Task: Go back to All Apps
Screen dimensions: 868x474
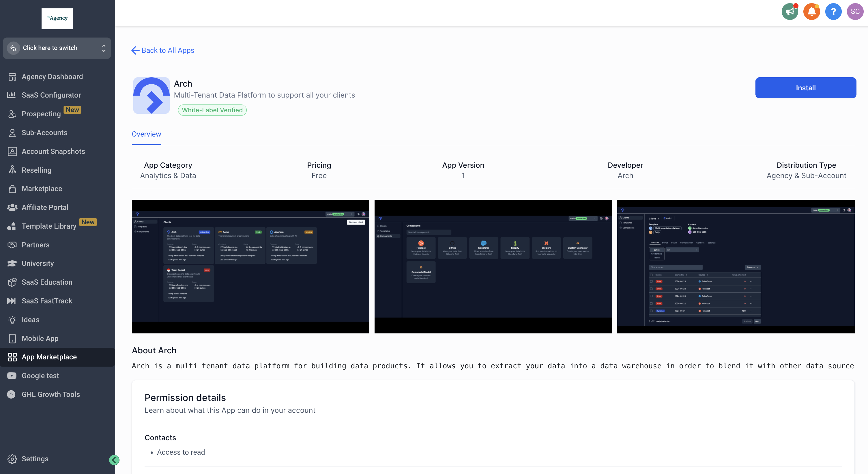Action: tap(163, 50)
